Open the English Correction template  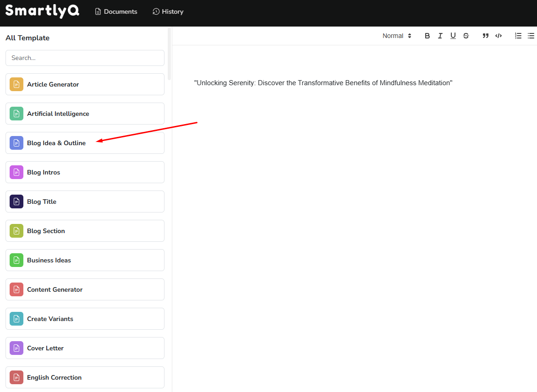pyautogui.click(x=85, y=377)
